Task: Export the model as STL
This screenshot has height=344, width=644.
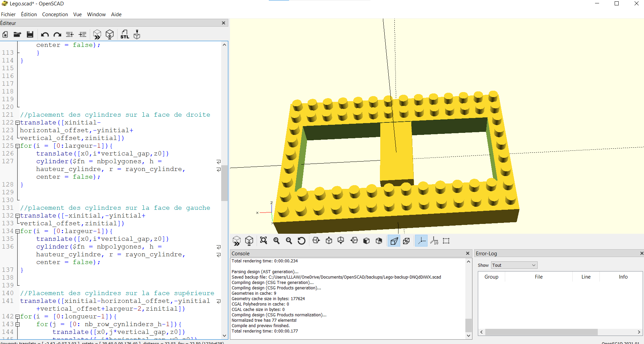Action: click(x=125, y=34)
